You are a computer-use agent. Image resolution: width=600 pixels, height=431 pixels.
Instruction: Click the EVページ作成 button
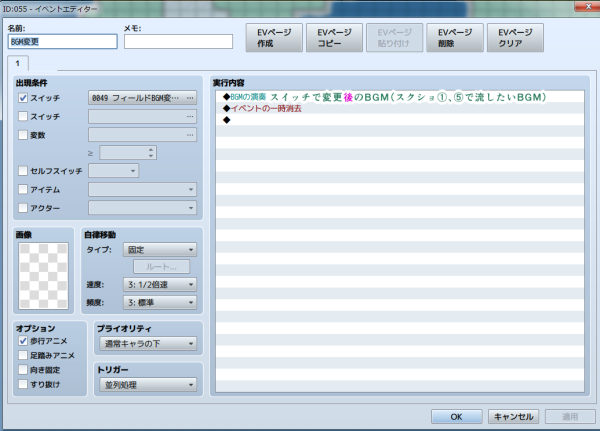pos(274,38)
